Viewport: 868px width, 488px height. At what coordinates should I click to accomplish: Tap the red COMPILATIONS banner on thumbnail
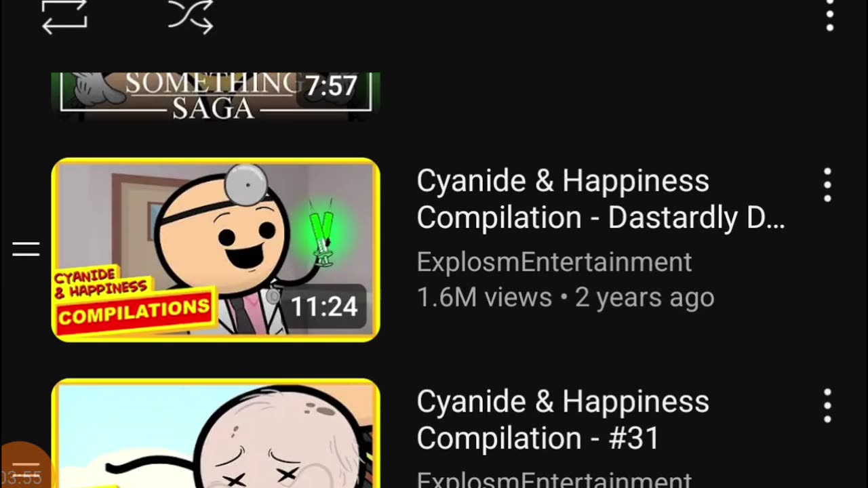pyautogui.click(x=135, y=311)
